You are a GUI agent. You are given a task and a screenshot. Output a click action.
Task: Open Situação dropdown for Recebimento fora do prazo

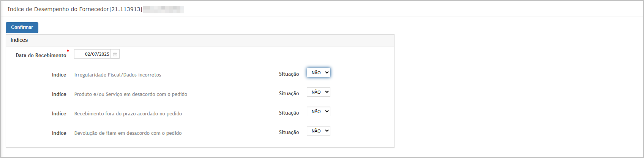pos(319,112)
